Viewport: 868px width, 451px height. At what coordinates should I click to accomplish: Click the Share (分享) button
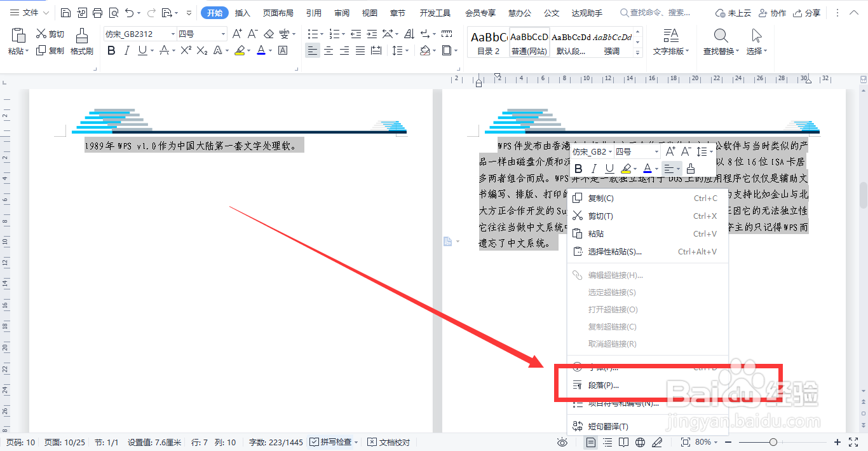click(808, 13)
